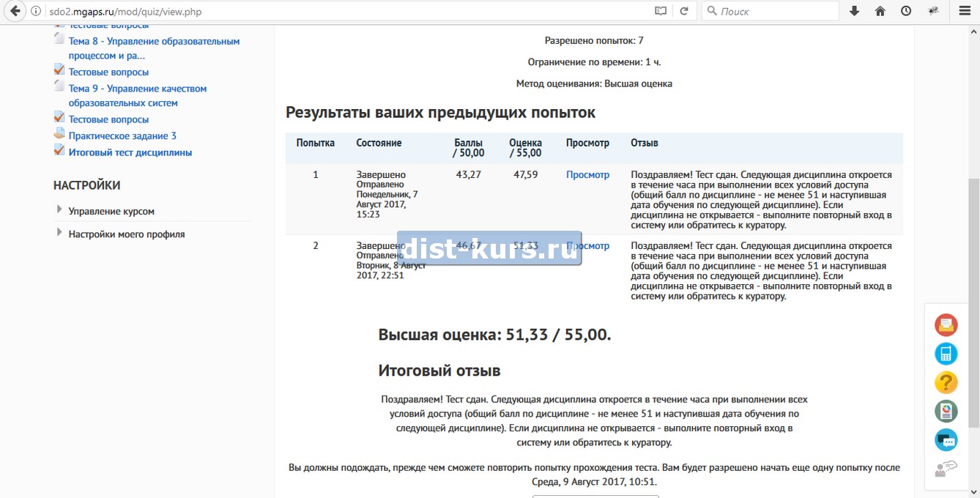Click hand icon beside Практическое задание 3
Screen dimensions: 980x498
coord(59,133)
